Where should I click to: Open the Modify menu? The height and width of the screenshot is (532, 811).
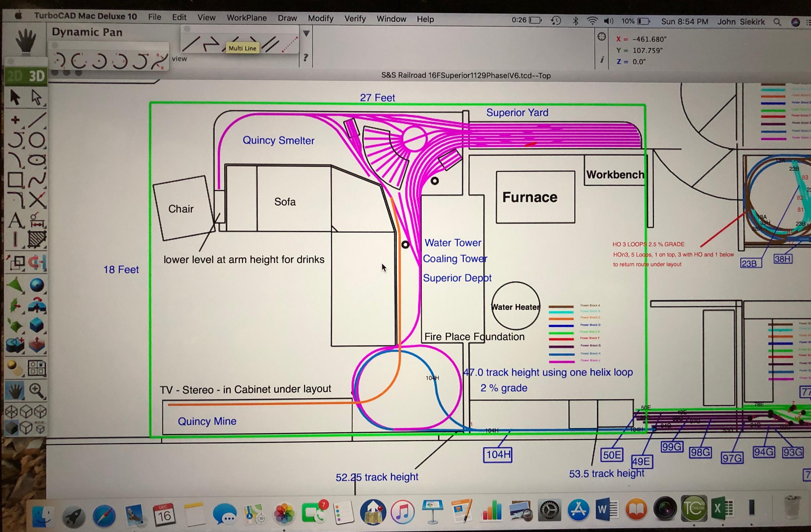tap(320, 18)
